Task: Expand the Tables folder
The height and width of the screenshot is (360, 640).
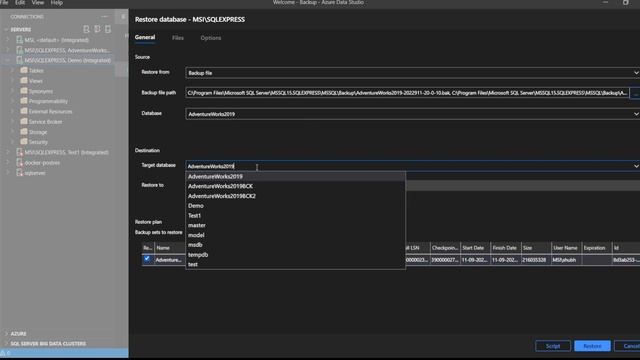Action: (13, 71)
